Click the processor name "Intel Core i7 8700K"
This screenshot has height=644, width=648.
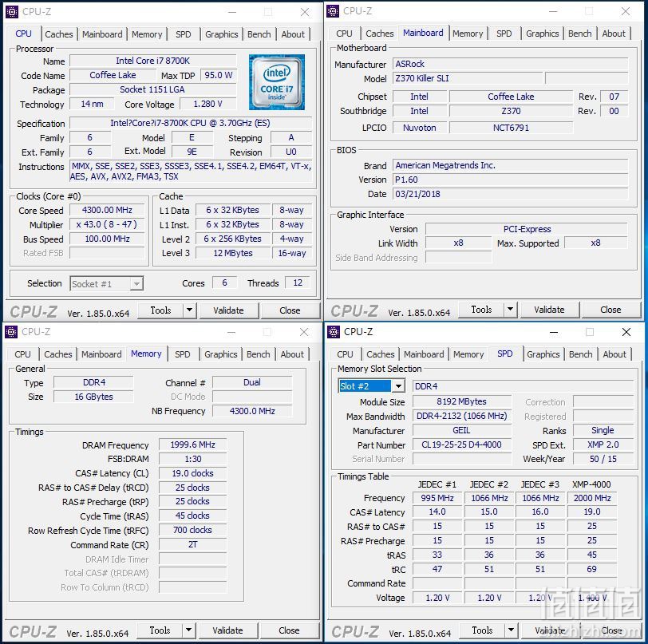pyautogui.click(x=153, y=61)
